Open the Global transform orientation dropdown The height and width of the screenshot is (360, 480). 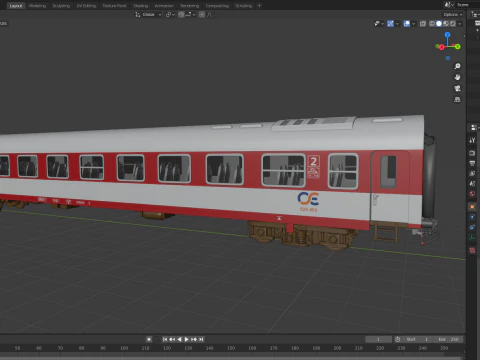[148, 15]
